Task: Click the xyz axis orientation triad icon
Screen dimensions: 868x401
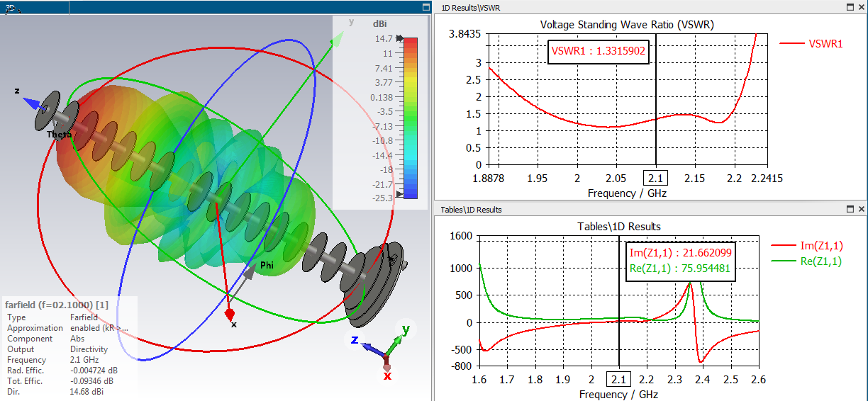Action: 382,352
